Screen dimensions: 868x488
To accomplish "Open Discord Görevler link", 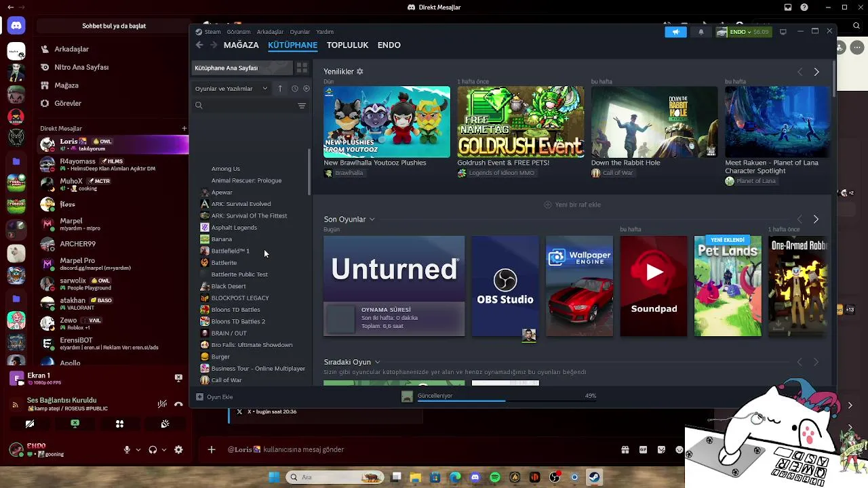I will [68, 103].
